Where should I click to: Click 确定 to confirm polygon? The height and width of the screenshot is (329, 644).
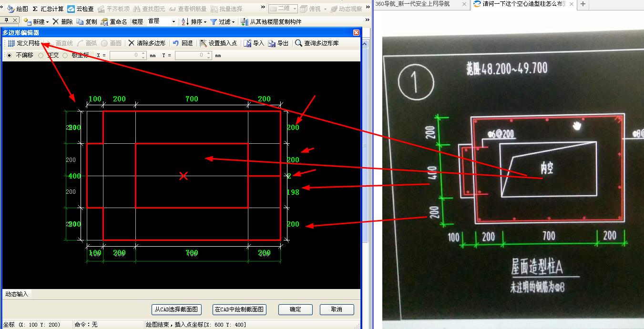[296, 309]
